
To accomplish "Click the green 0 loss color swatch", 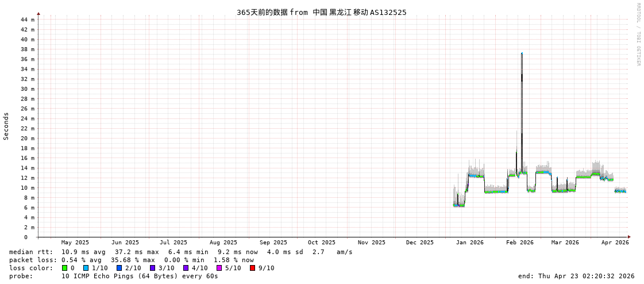I will click(65, 268).
